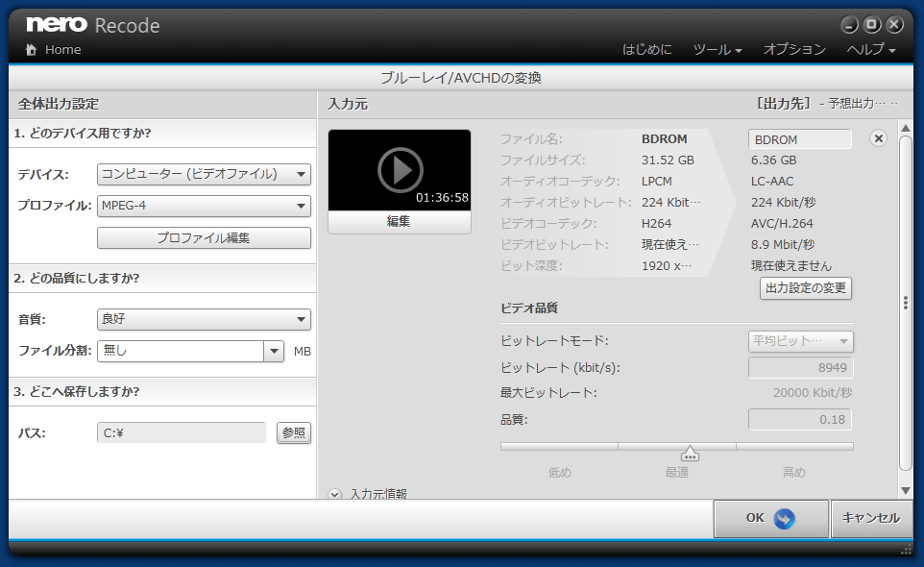Click the 編集 button under the preview

399,222
